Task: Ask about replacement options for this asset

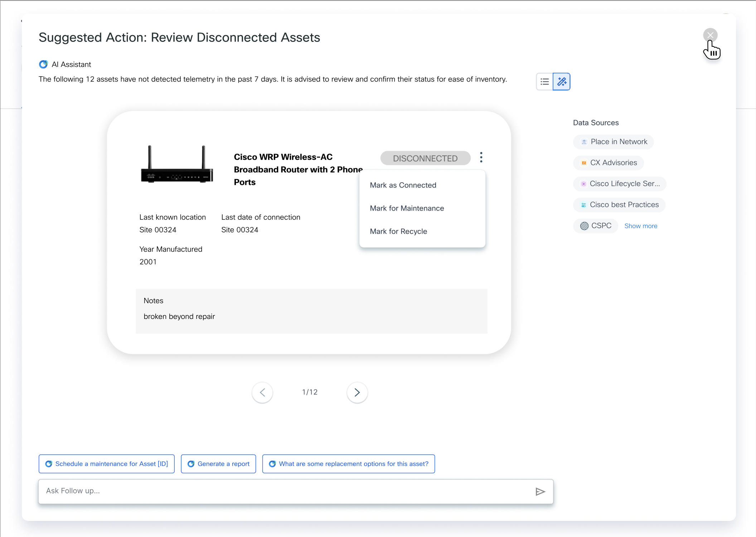Action: coord(349,464)
